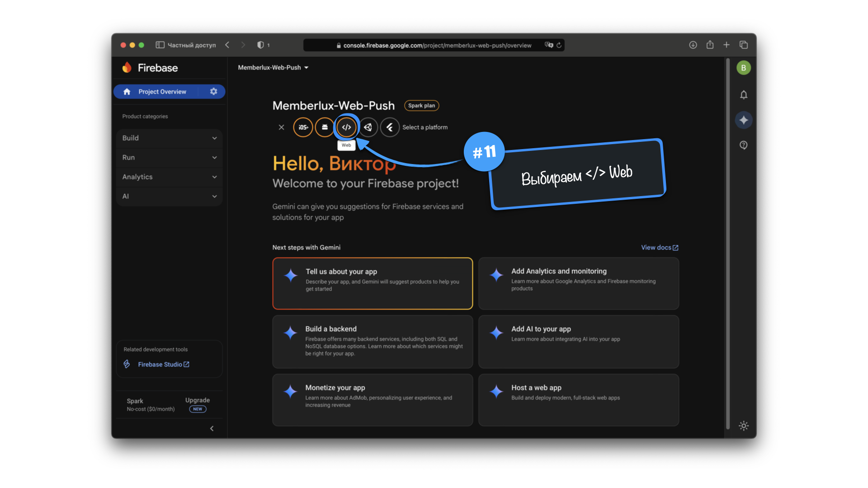Open Gemini sparkle assistant icon

click(x=744, y=120)
